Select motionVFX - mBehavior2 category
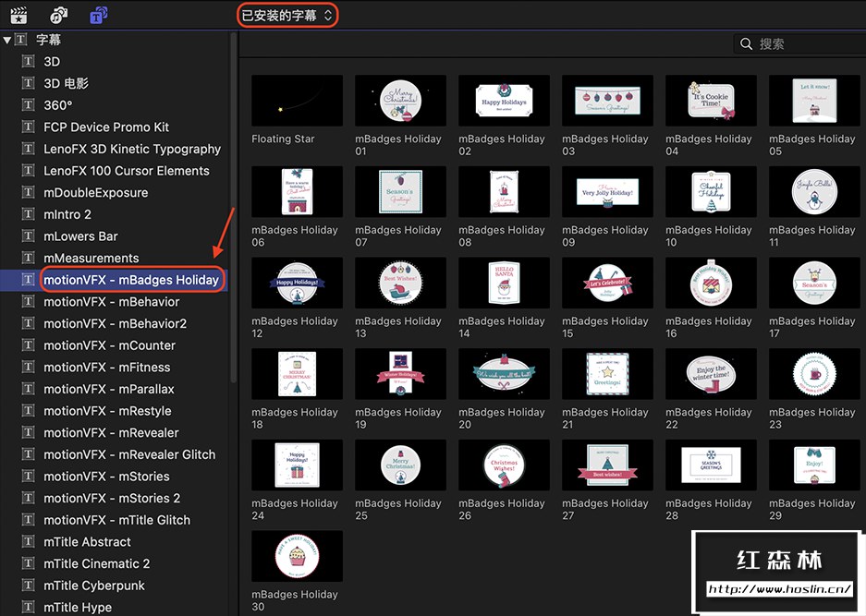This screenshot has width=866, height=616. tap(115, 323)
